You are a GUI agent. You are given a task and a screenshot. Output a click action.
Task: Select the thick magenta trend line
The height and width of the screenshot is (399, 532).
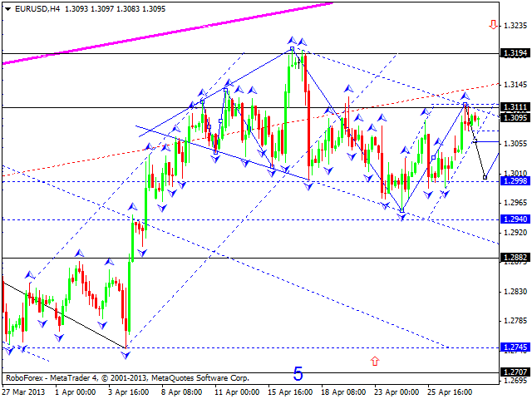[x=166, y=35]
